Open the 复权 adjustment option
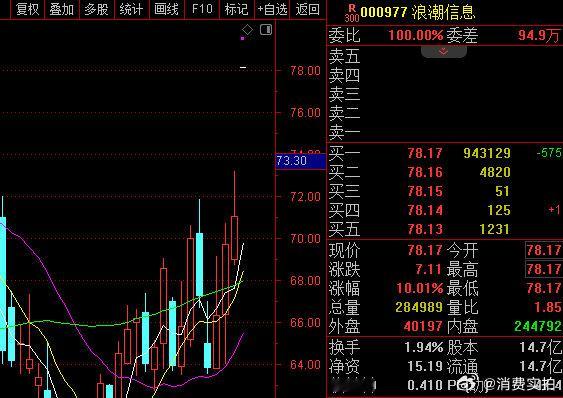 27,9
